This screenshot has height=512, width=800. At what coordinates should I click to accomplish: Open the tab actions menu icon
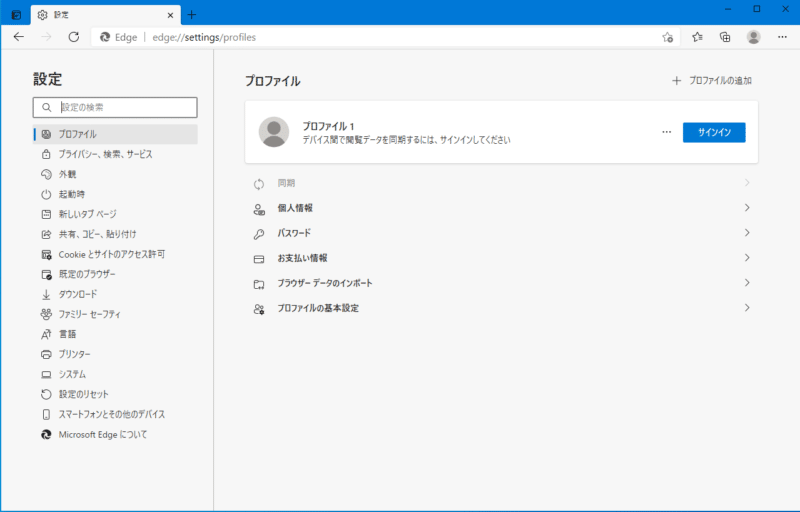coord(16,15)
